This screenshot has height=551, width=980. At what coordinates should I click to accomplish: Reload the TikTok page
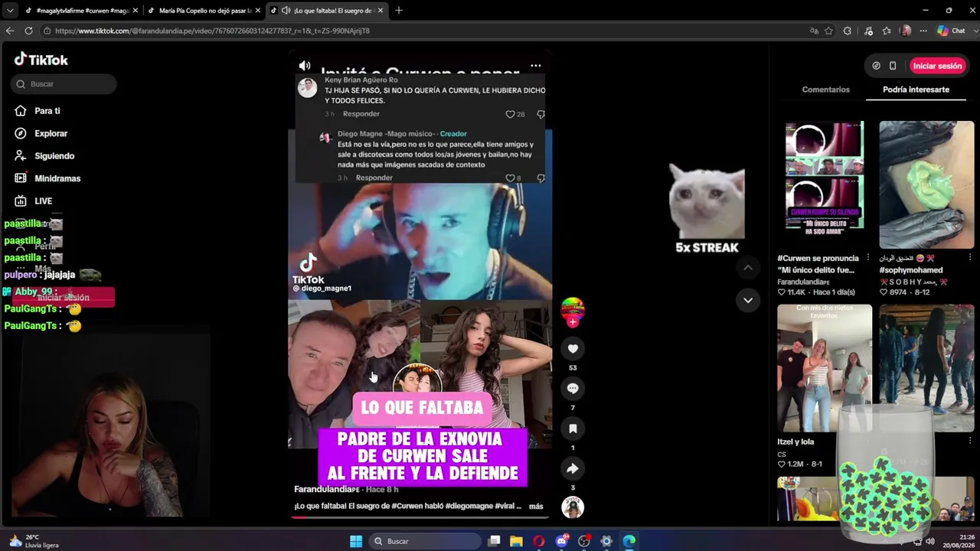click(28, 31)
